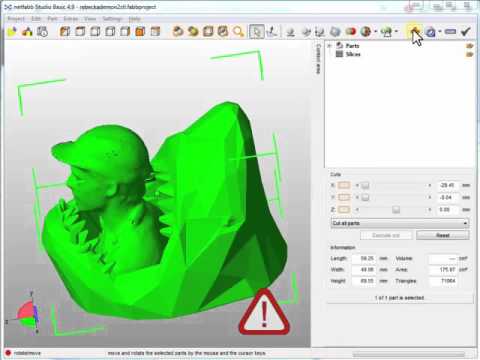Screen dimensions: 480x360
Task: Click the Y cut slider handle
Action: 365,198
